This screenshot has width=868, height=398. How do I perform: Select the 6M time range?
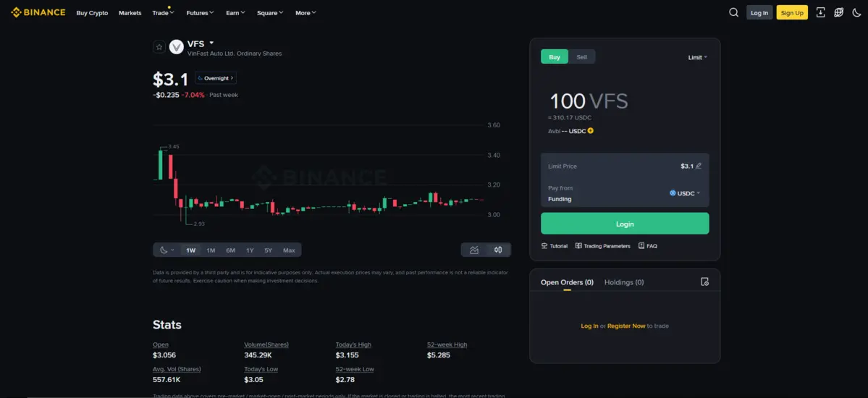pos(230,250)
